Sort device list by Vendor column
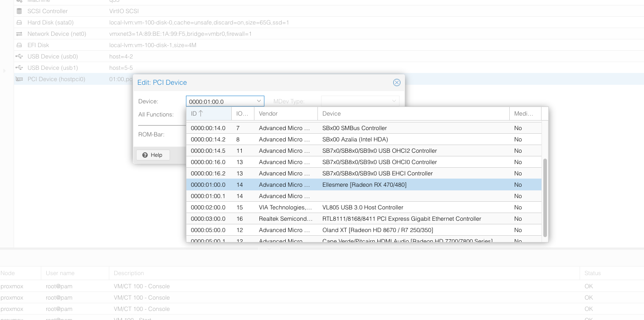 coord(285,114)
